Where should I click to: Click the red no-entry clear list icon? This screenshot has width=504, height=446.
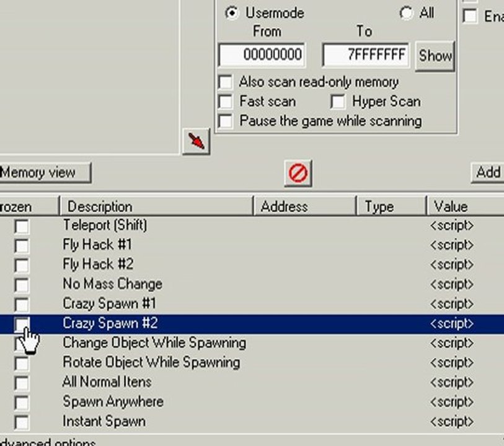[298, 173]
